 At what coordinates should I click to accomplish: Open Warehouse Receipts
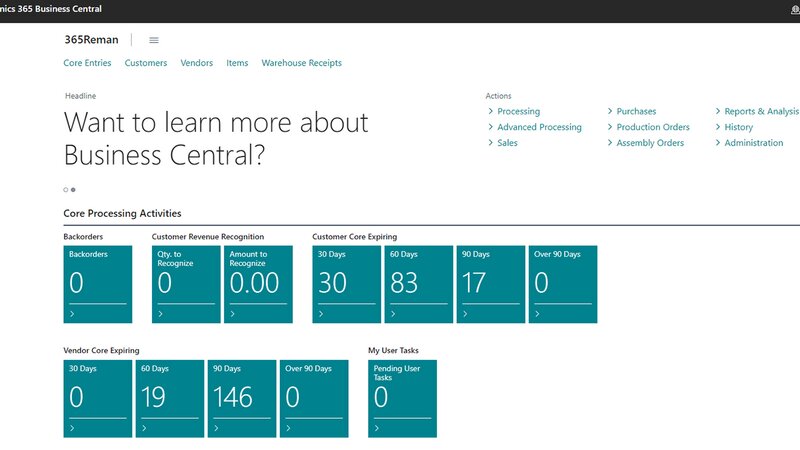[x=302, y=63]
